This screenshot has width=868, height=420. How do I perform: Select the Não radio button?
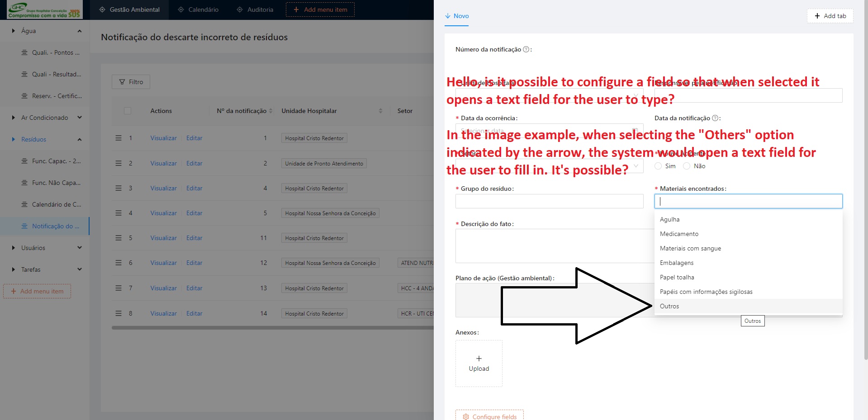[x=686, y=166]
